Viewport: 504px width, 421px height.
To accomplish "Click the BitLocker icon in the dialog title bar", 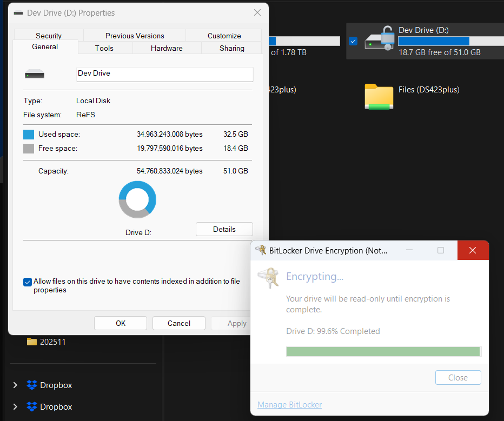I will 261,250.
